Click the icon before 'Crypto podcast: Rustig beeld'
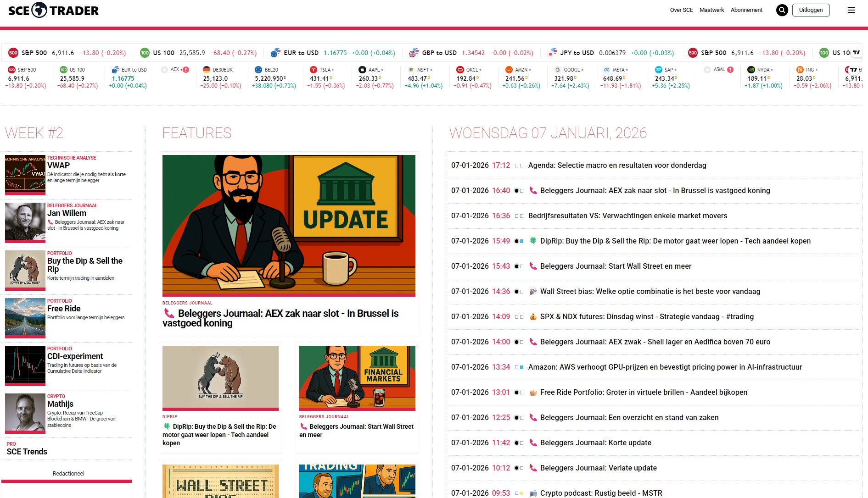This screenshot has width=868, height=498. [533, 493]
